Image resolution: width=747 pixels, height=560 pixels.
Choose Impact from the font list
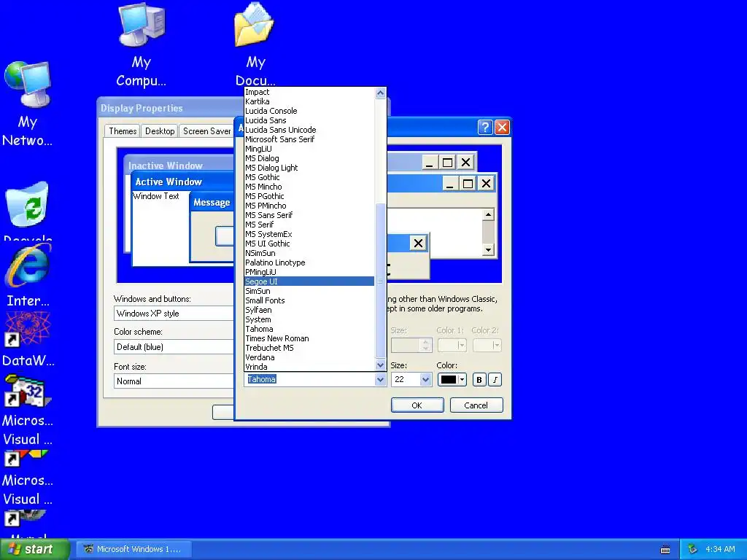(309, 92)
